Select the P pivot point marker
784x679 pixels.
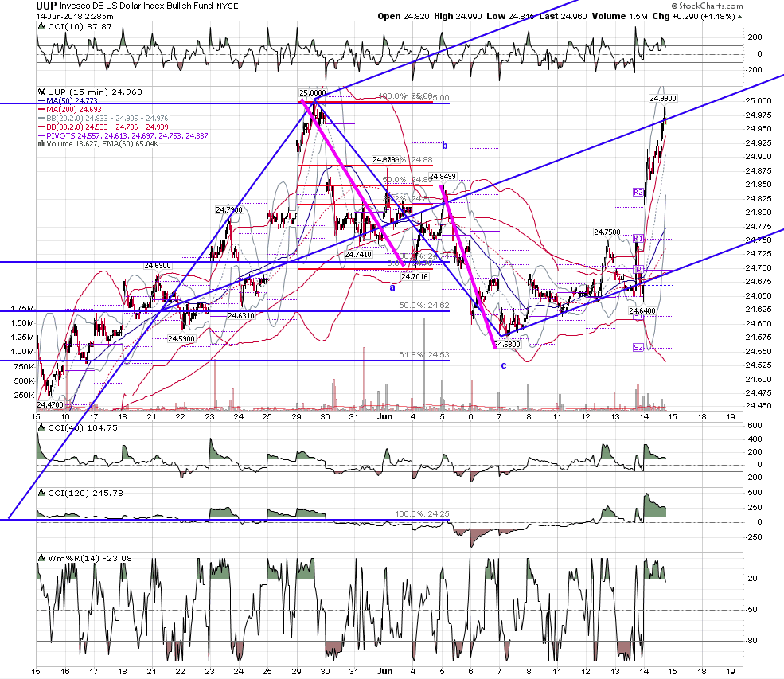pos(638,270)
